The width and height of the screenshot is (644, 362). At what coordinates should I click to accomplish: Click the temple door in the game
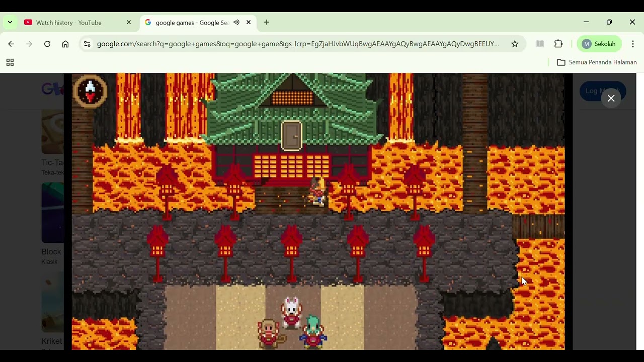[x=291, y=136]
